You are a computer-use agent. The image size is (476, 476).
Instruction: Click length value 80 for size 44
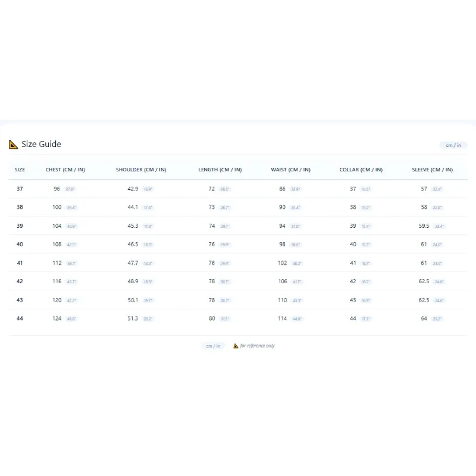pos(212,318)
